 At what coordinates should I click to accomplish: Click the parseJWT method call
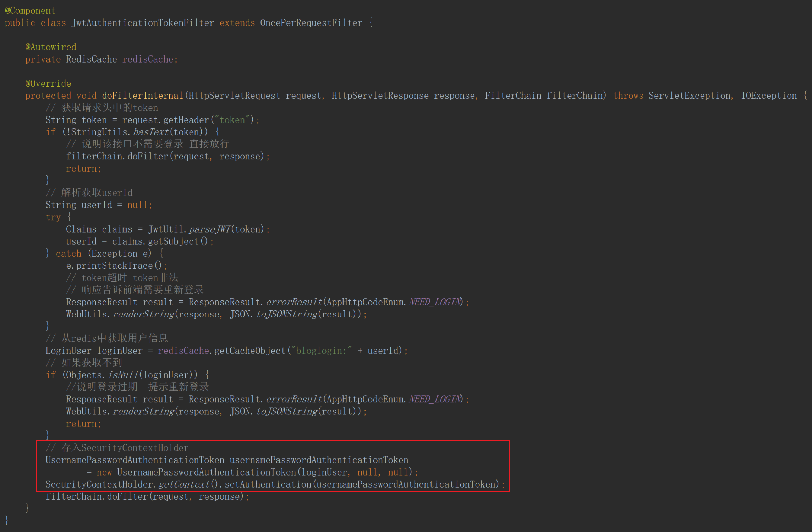pos(210,229)
